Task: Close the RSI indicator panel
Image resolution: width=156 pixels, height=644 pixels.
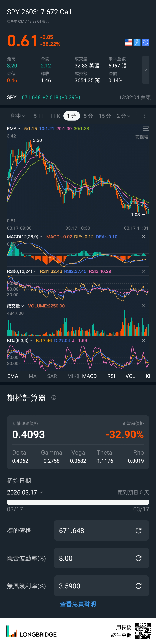Action: coord(144,271)
